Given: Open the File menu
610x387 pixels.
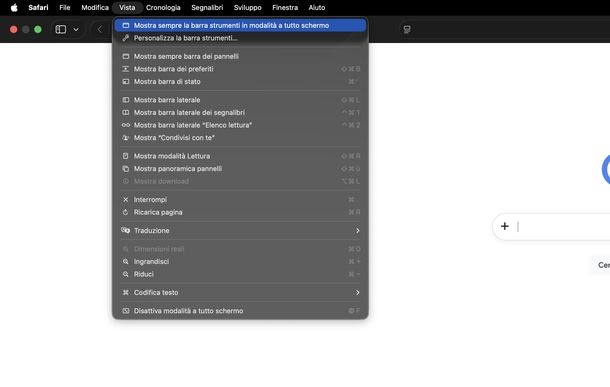Looking at the screenshot, I should point(65,8).
